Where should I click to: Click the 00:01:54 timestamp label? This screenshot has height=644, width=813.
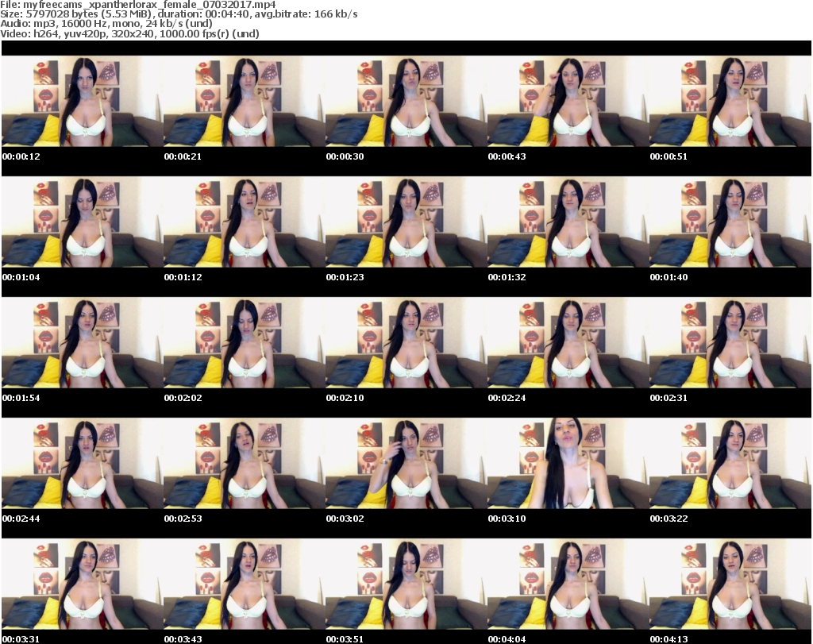[21, 398]
